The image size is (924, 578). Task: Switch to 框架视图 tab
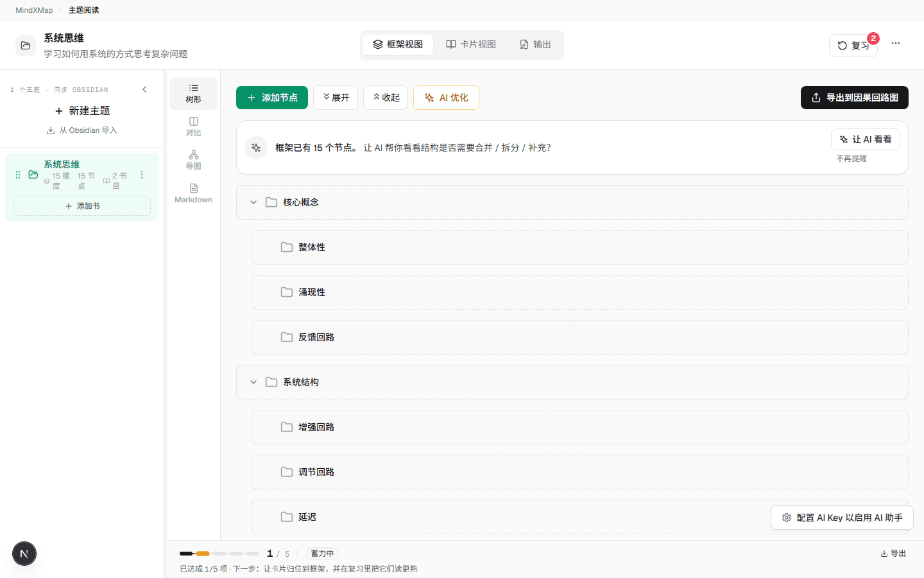click(x=398, y=44)
